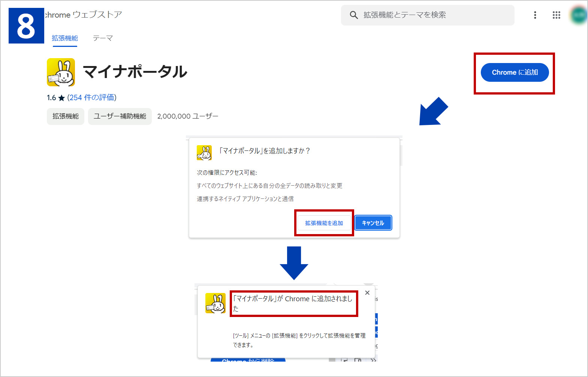
Task: Click the 1.6 star rating text
Action: coord(56,98)
